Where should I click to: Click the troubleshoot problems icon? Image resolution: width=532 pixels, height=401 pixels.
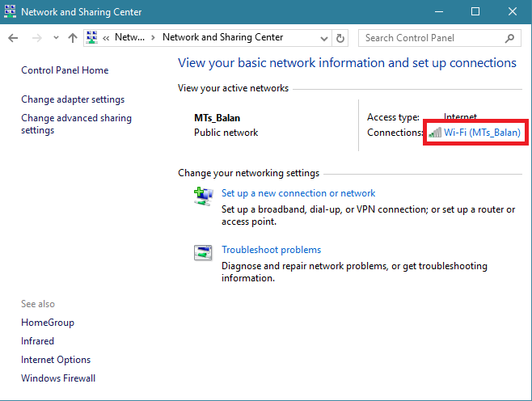pyautogui.click(x=203, y=253)
